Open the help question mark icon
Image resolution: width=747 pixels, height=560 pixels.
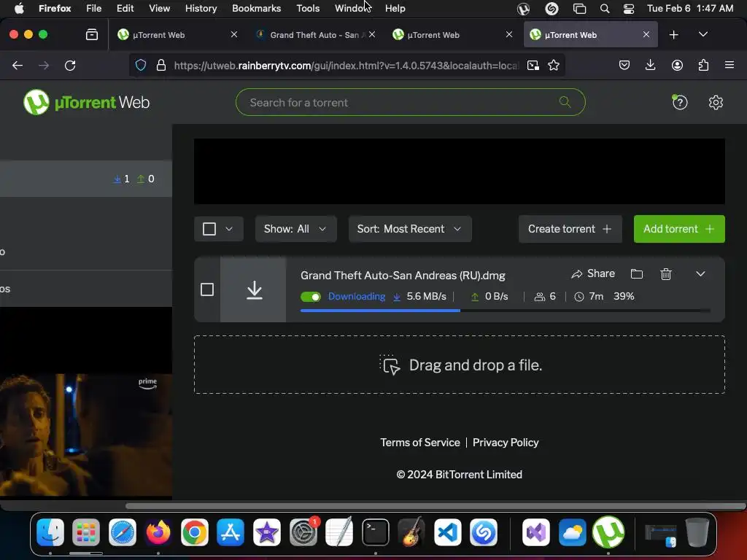coord(680,102)
